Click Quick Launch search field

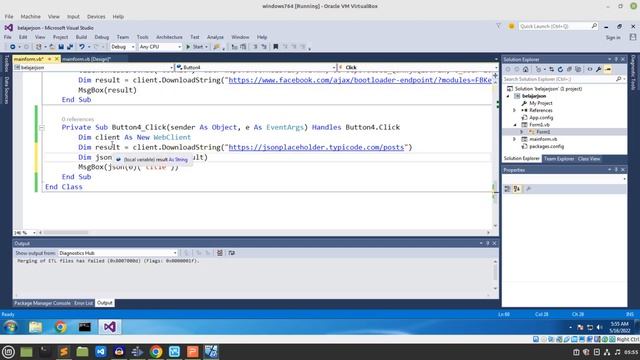pos(558,26)
